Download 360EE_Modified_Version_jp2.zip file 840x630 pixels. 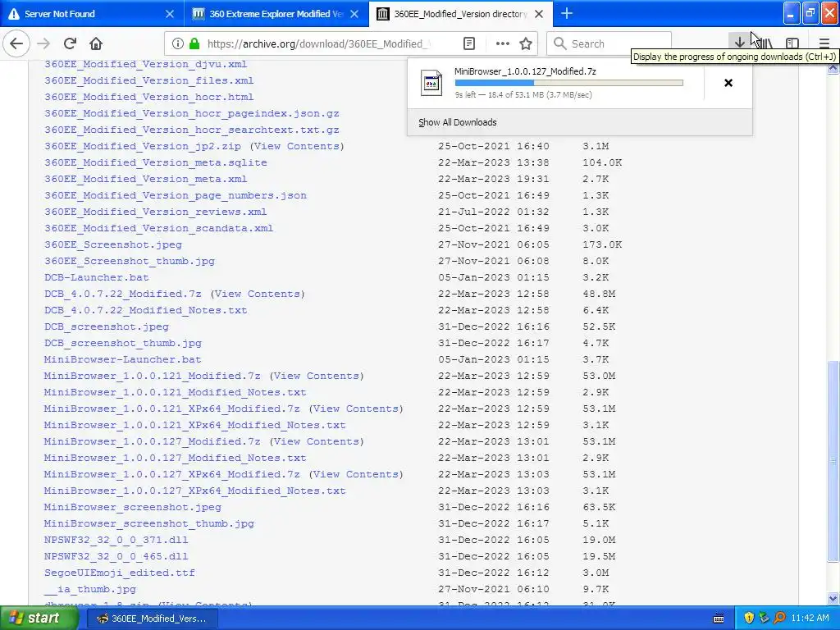point(143,146)
